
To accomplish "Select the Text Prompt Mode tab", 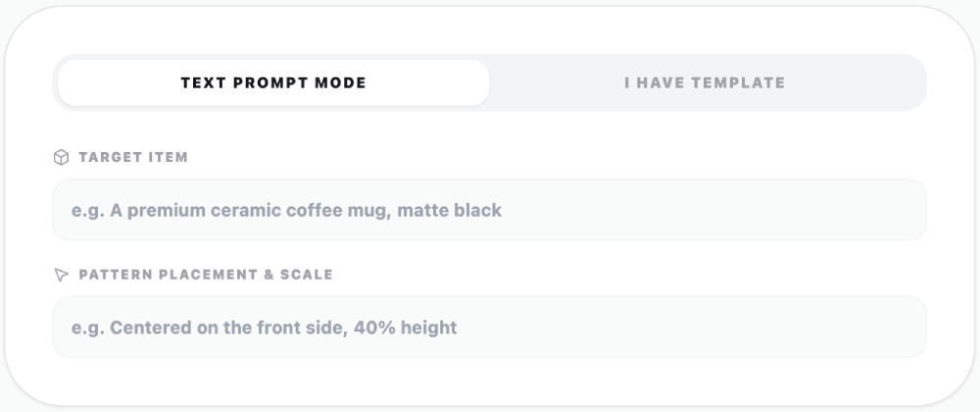I will pyautogui.click(x=273, y=82).
